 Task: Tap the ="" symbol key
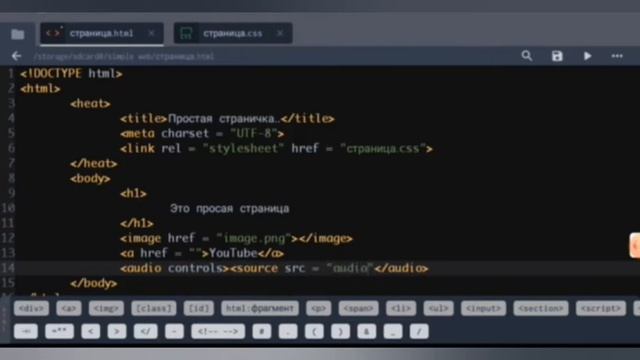[x=60, y=331]
